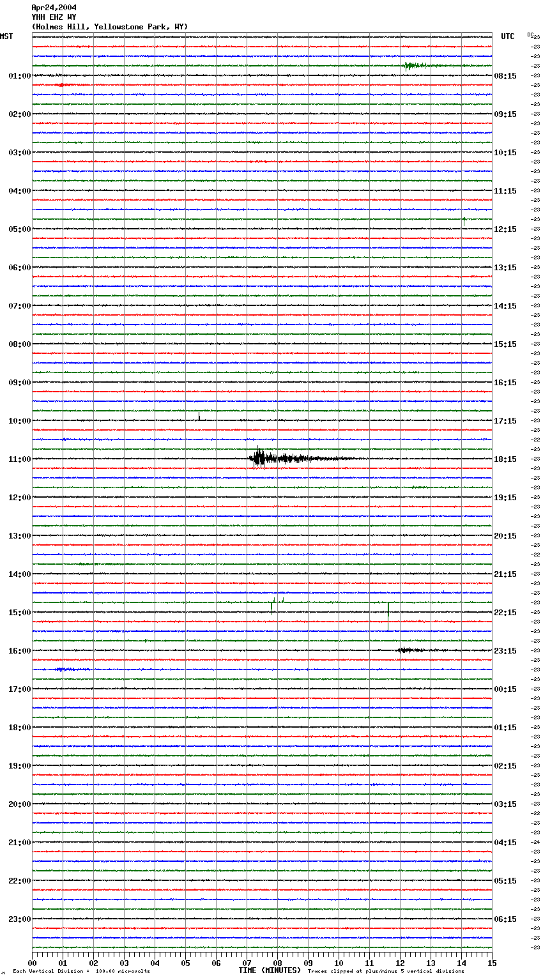Click the 10:15 UTC time label

coord(505,153)
